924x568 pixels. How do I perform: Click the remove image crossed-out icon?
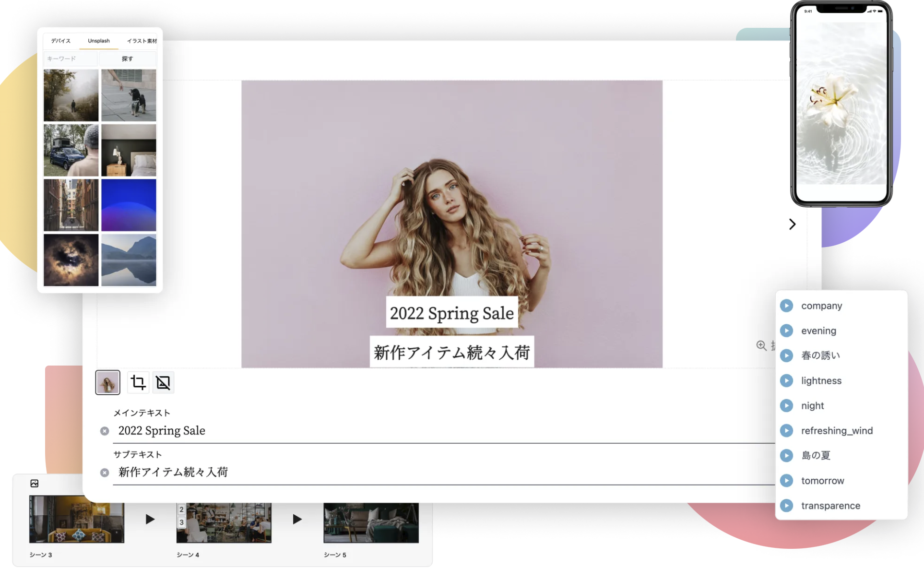163,382
